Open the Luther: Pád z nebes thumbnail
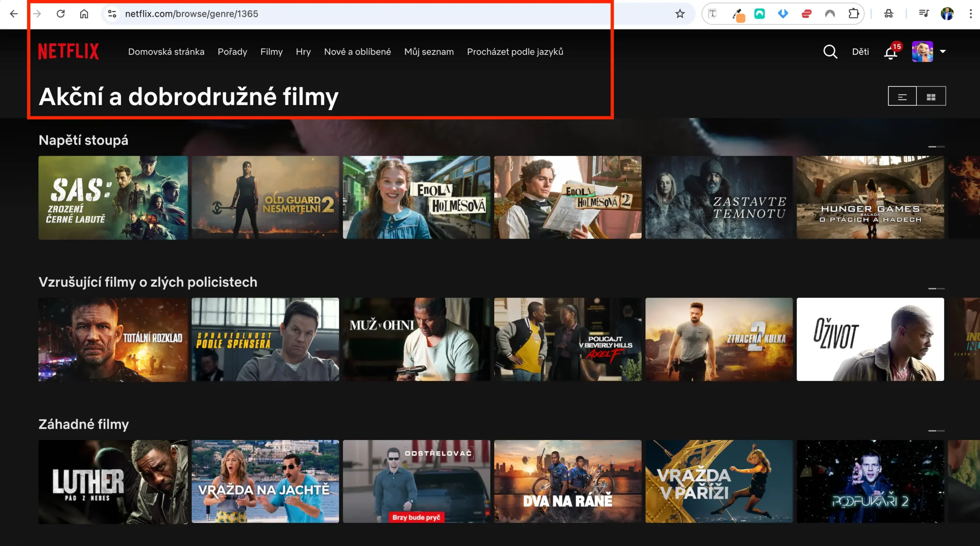 pos(113,482)
